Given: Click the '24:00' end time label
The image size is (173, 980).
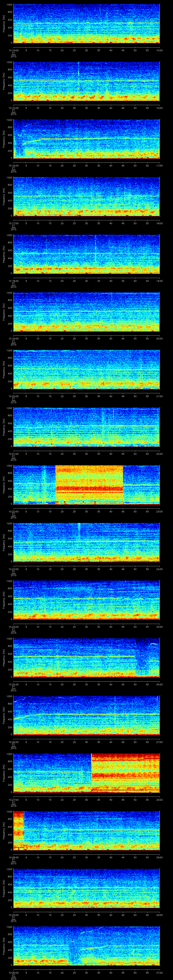Looking at the screenshot, I should pyautogui.click(x=159, y=569).
